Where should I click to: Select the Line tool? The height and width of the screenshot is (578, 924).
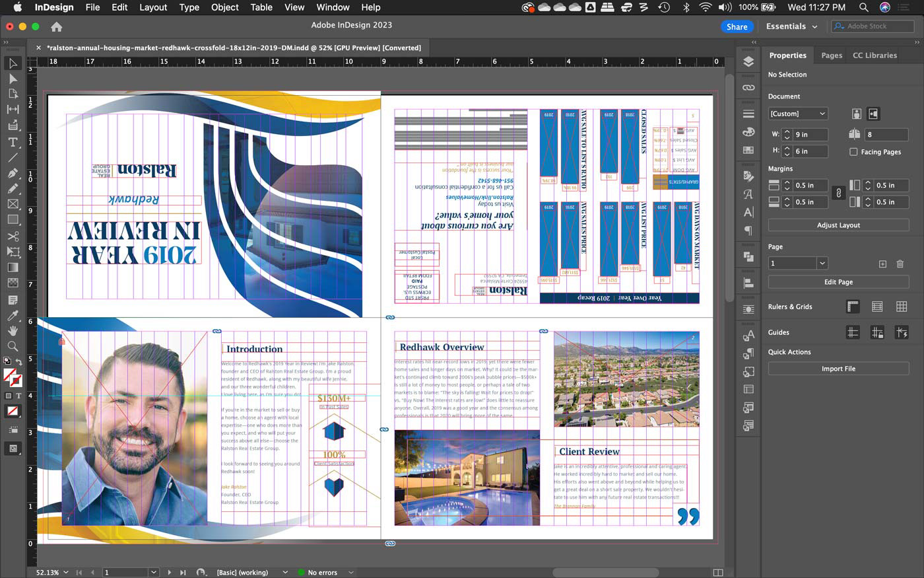(x=13, y=157)
